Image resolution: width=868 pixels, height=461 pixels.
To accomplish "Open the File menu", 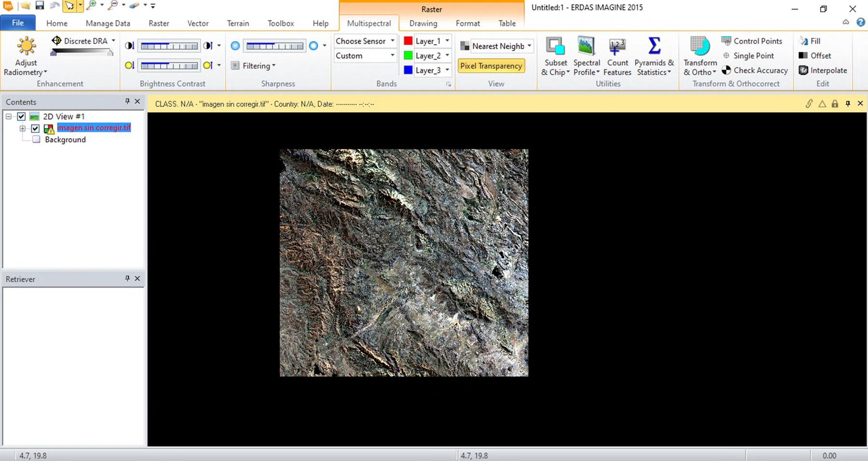I will tap(18, 23).
